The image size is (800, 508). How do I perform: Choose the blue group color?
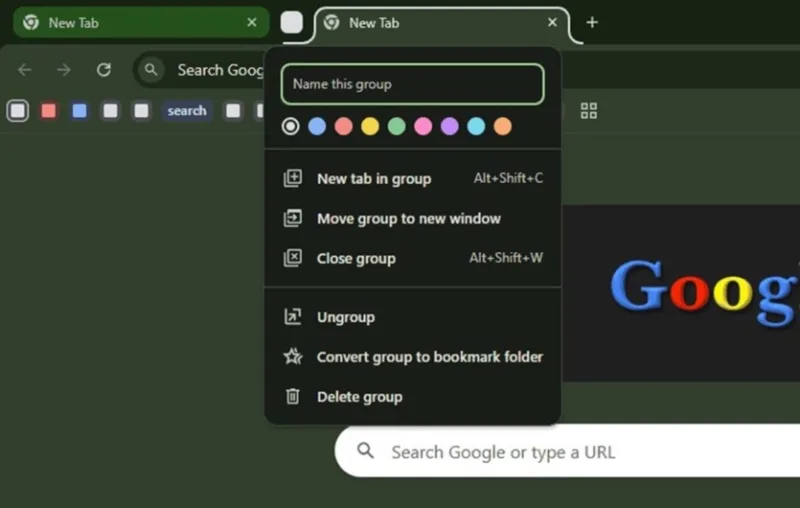click(317, 126)
